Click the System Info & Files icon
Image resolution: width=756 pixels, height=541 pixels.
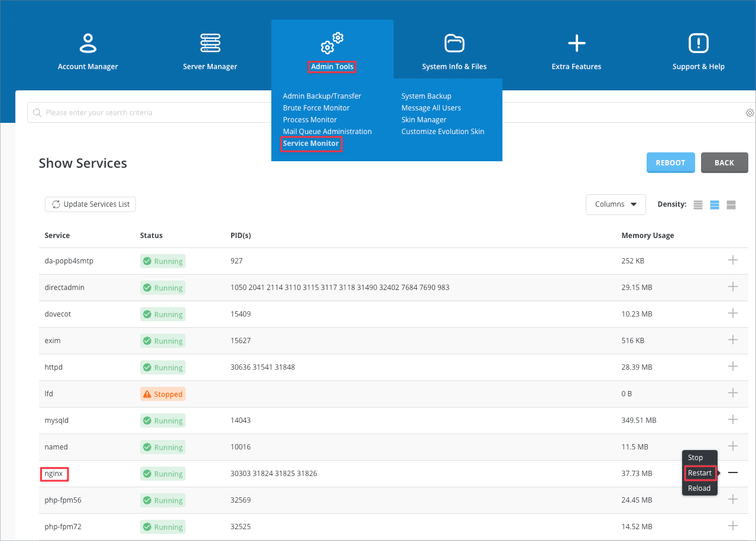pyautogui.click(x=454, y=43)
